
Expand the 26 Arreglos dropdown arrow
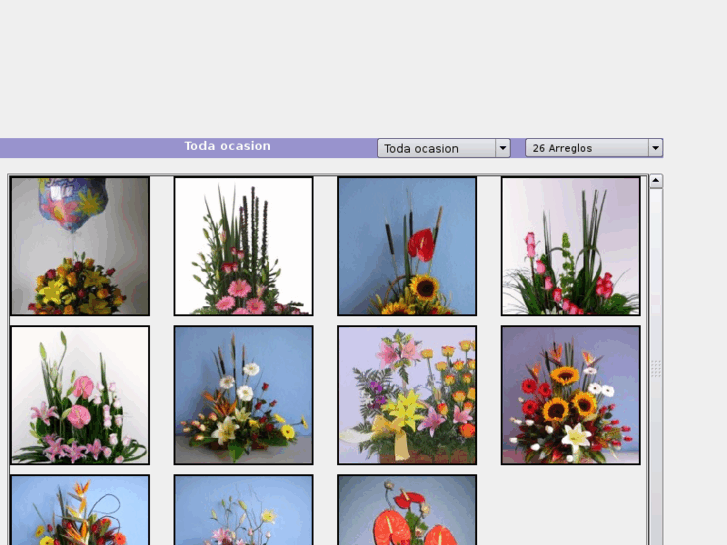point(655,148)
